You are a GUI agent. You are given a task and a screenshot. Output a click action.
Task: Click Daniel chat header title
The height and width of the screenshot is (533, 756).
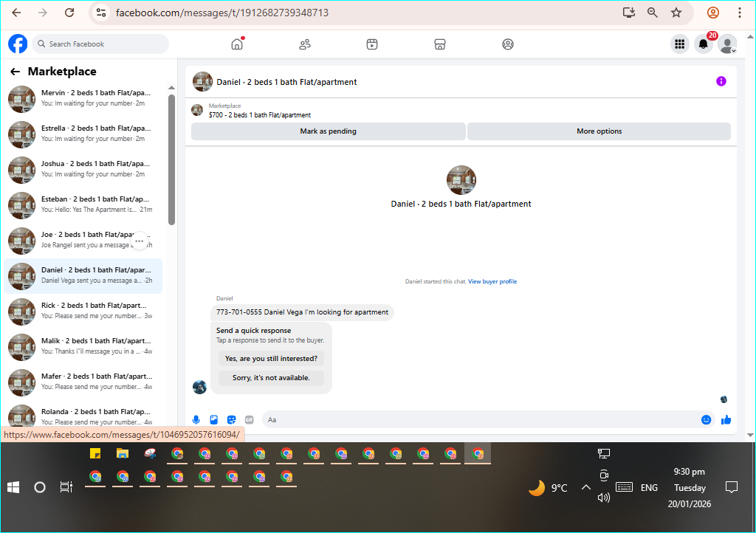286,82
